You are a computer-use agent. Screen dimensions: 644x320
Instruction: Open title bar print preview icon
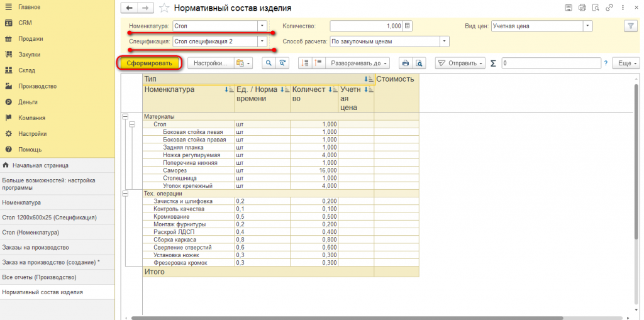[595, 8]
